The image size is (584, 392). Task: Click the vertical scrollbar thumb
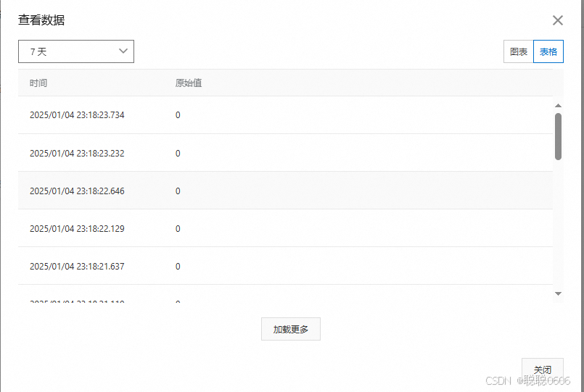558,136
